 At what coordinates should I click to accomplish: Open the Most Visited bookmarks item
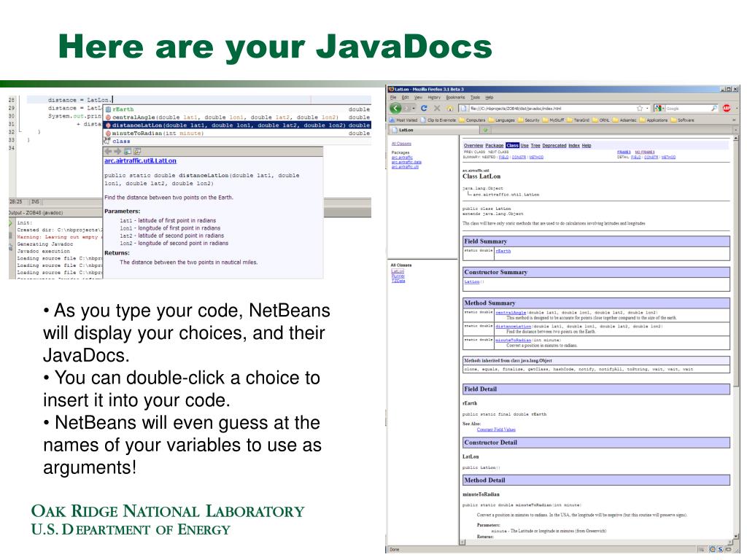(x=403, y=120)
